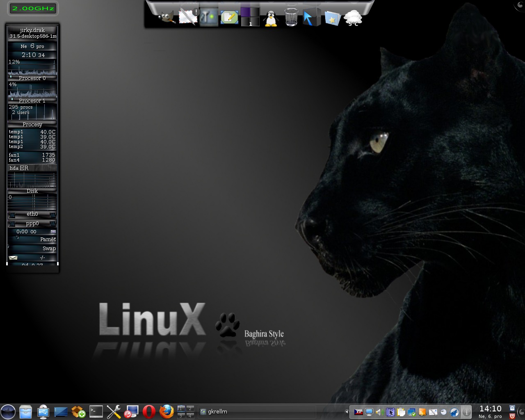The image size is (525, 420).
Task: Open the starred bookmarks folder in dock
Action: [x=332, y=18]
